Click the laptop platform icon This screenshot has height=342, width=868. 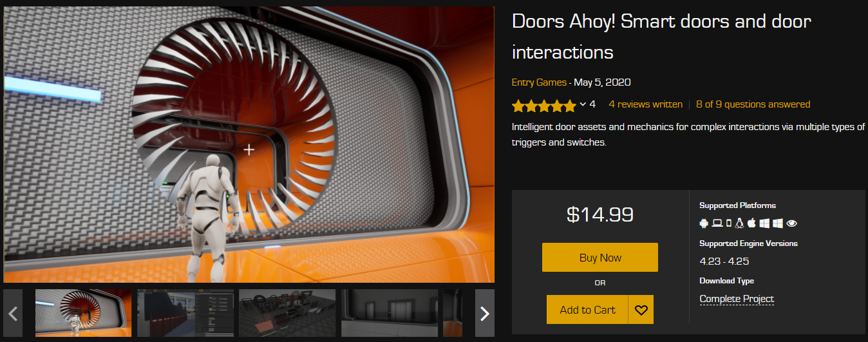pyautogui.click(x=717, y=223)
